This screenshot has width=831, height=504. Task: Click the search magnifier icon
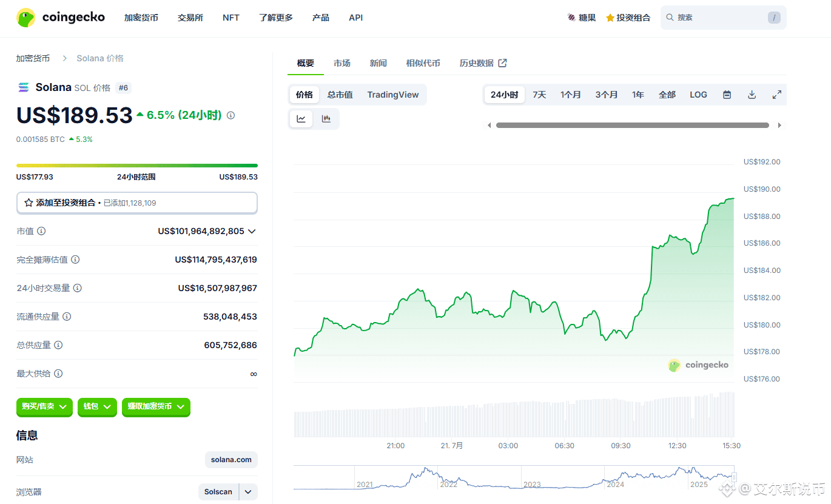click(670, 18)
